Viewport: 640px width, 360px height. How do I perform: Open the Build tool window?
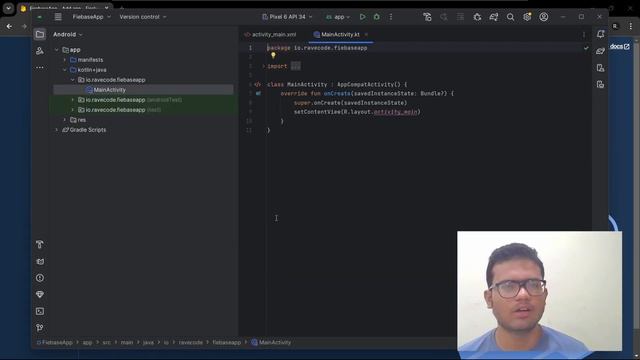(x=40, y=244)
